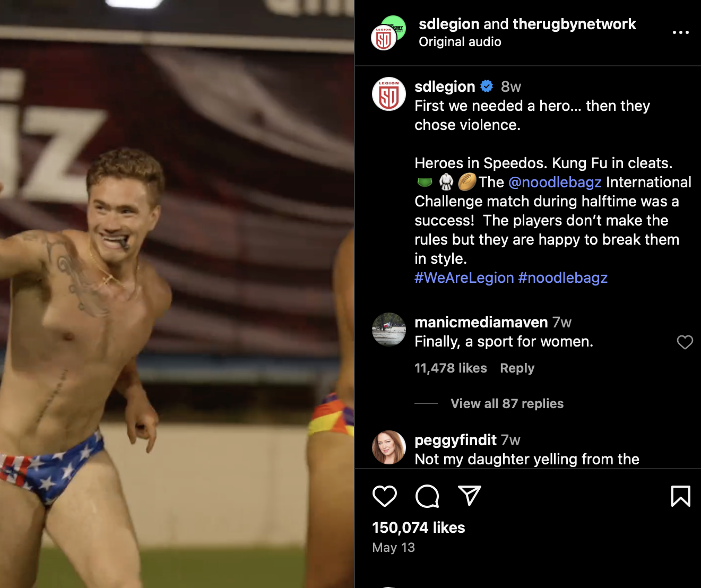The image size is (701, 588).
Task: Click sdlegion avatar beside caption
Action: tap(388, 94)
